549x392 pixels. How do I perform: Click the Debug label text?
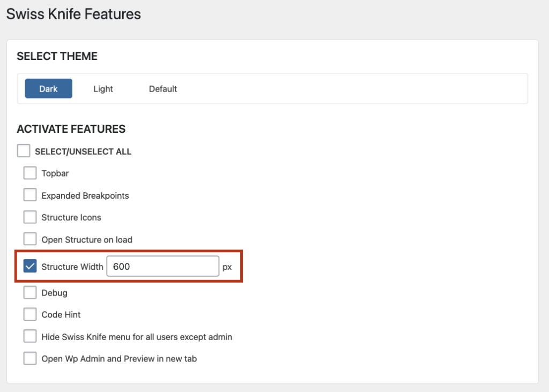54,293
